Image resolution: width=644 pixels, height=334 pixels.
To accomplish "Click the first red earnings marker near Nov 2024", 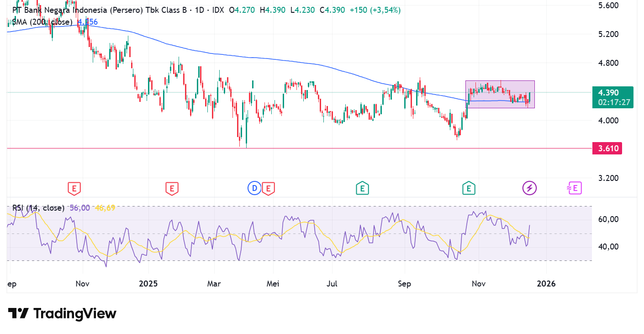I will pyautogui.click(x=74, y=188).
